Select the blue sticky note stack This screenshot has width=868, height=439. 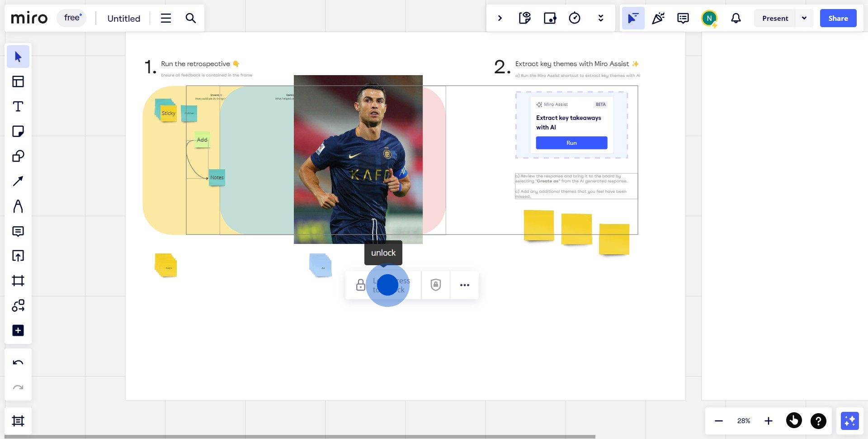[321, 265]
